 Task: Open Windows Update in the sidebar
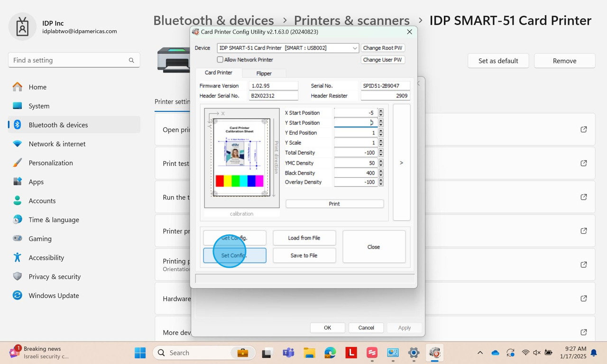[x=54, y=296]
